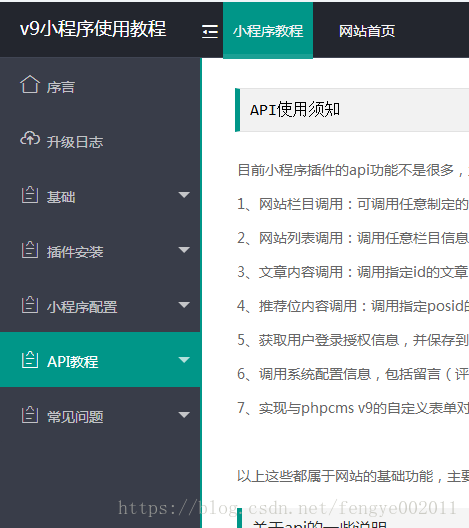The width and height of the screenshot is (469, 528).
Task: Click the line starting 6、调用系统配置信息
Action: 353,374
